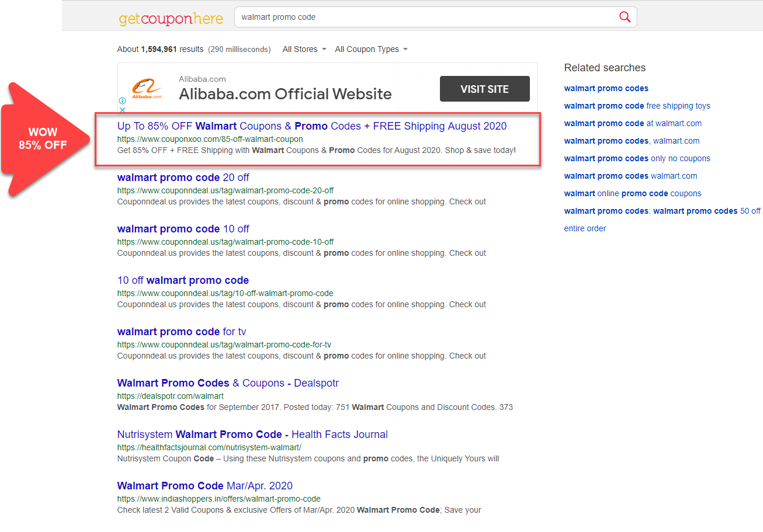The height and width of the screenshot is (532, 763).
Task: Close the Alibaba ad with X icon
Action: pos(122,109)
